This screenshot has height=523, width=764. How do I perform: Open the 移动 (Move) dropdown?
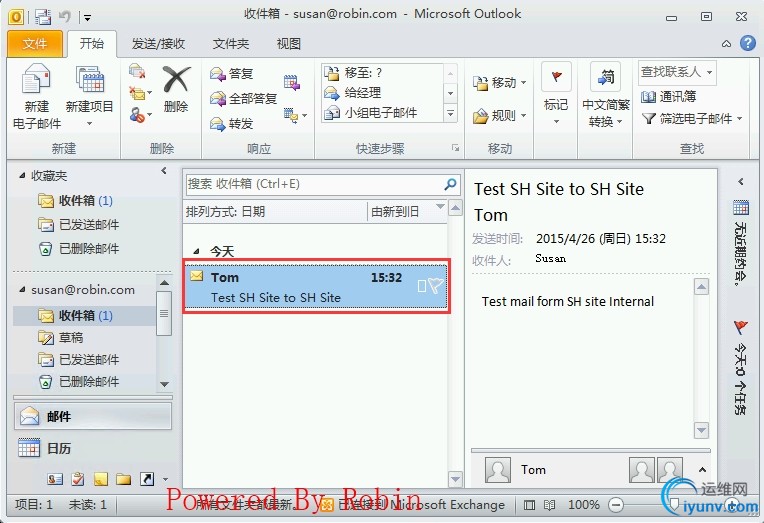pyautogui.click(x=499, y=83)
